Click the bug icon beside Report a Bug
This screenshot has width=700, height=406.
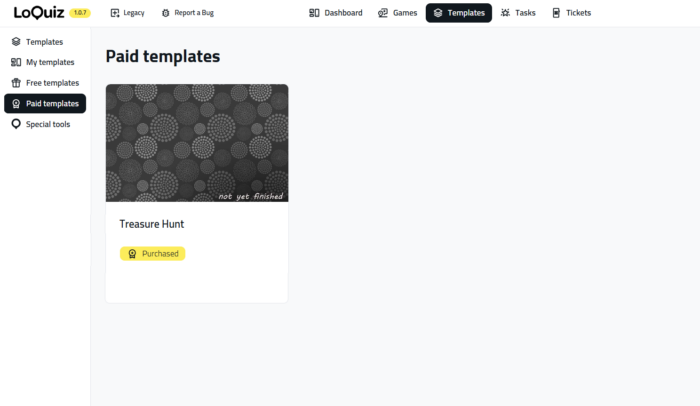click(x=166, y=13)
